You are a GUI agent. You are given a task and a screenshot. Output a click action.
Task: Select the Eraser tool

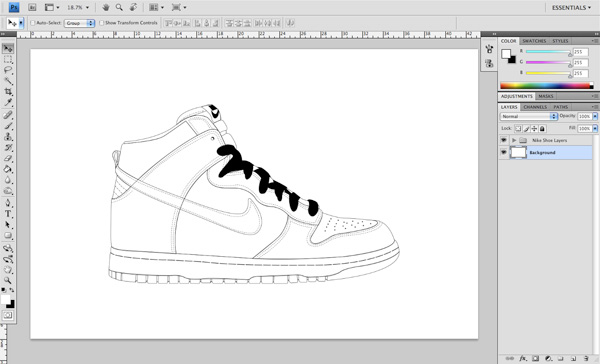pyautogui.click(x=8, y=158)
